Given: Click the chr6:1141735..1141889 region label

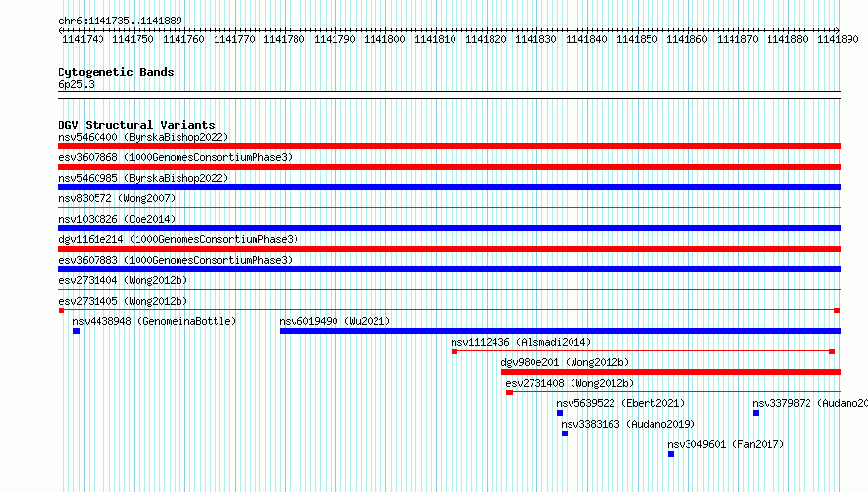Looking at the screenshot, I should pos(120,20).
